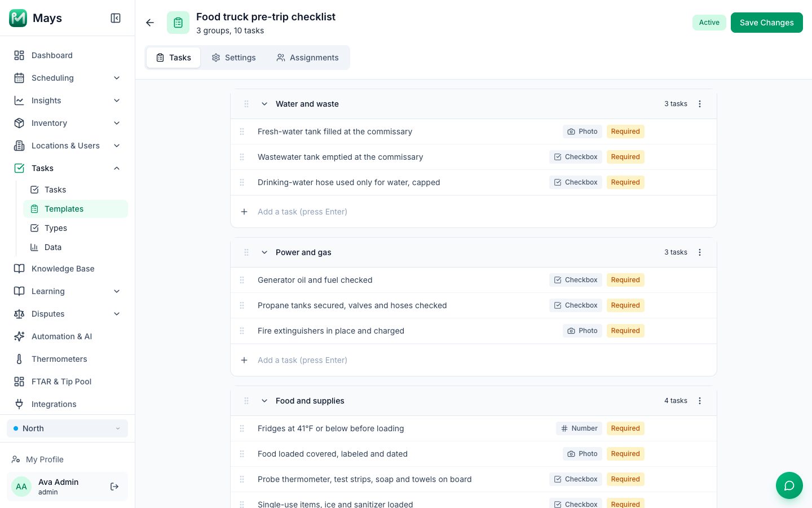Expand the Disputes menu
This screenshot has height=508, width=812.
click(67, 314)
